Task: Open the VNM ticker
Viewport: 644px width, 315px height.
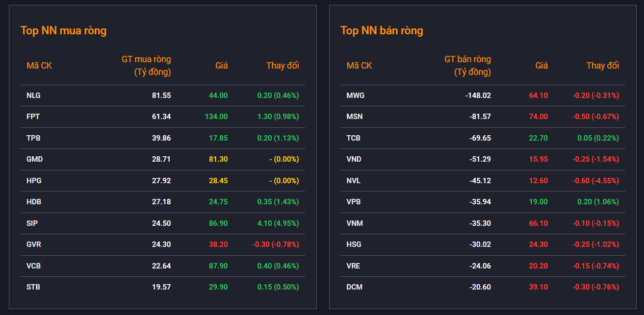Action: 355,223
